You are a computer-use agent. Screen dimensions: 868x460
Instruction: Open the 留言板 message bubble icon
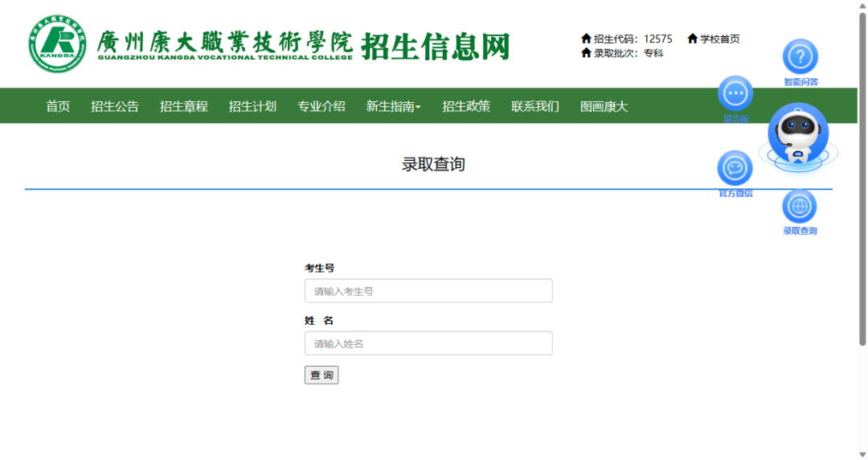click(735, 93)
